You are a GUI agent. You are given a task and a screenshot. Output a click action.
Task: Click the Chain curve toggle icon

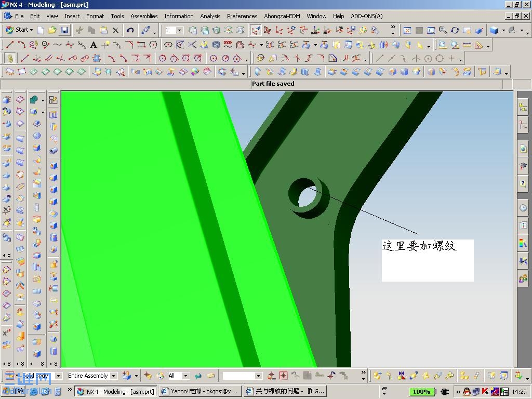coord(10,58)
